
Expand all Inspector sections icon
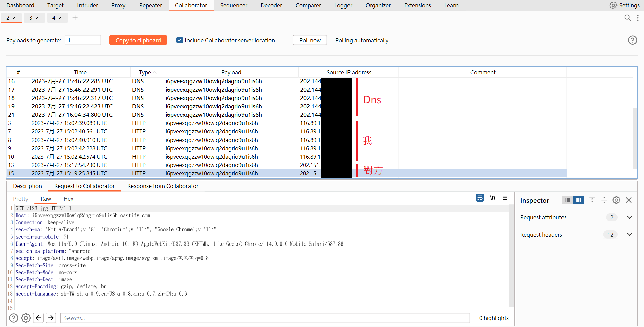pyautogui.click(x=592, y=200)
